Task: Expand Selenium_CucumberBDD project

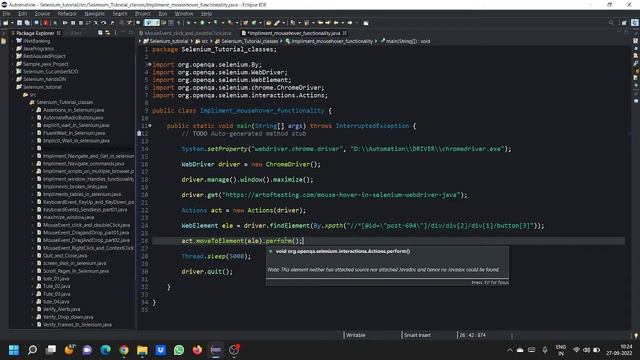Action: click(13, 71)
